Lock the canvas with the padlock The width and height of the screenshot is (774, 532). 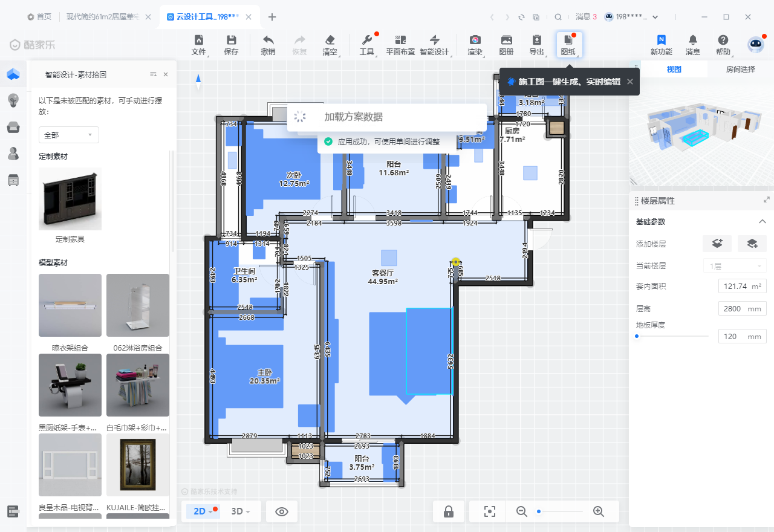[x=449, y=511]
